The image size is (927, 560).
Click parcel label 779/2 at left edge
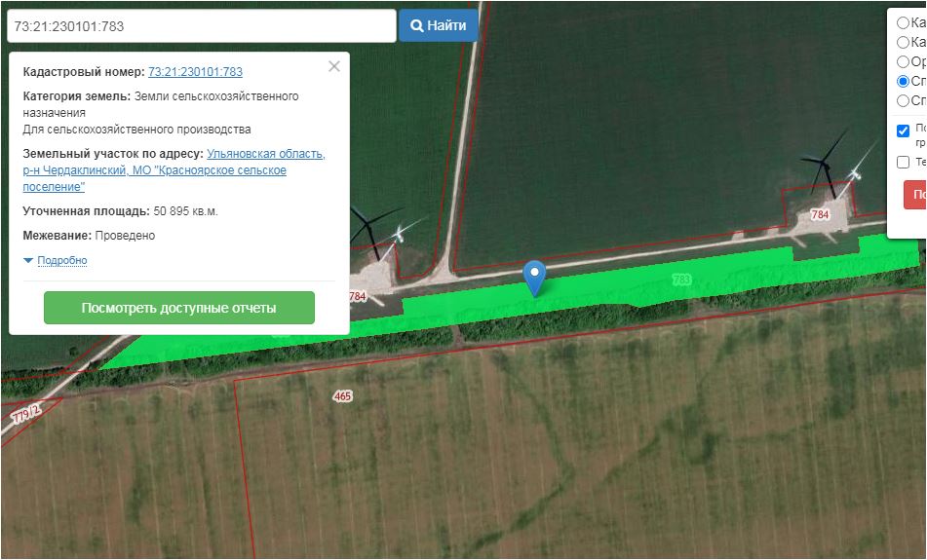pos(25,415)
